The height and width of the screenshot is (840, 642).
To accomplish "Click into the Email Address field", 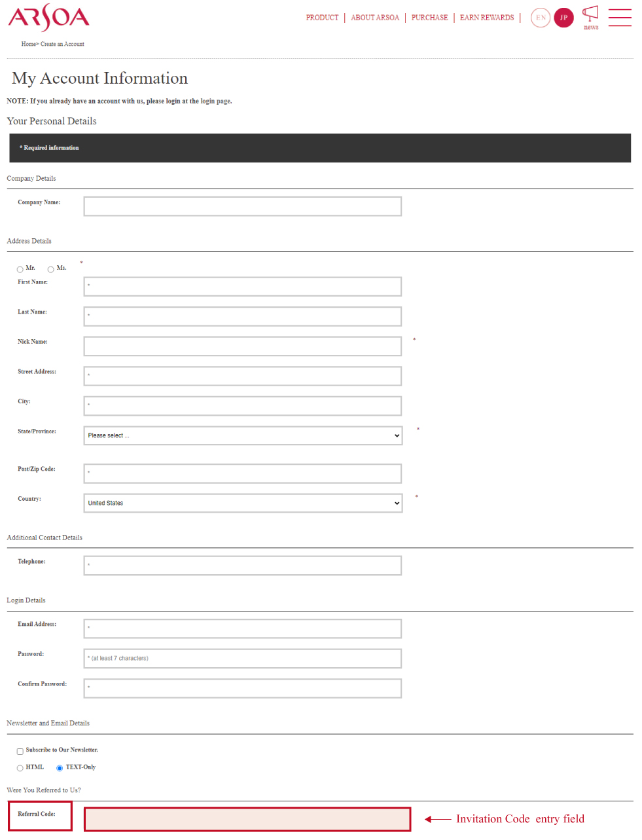I will (x=243, y=629).
